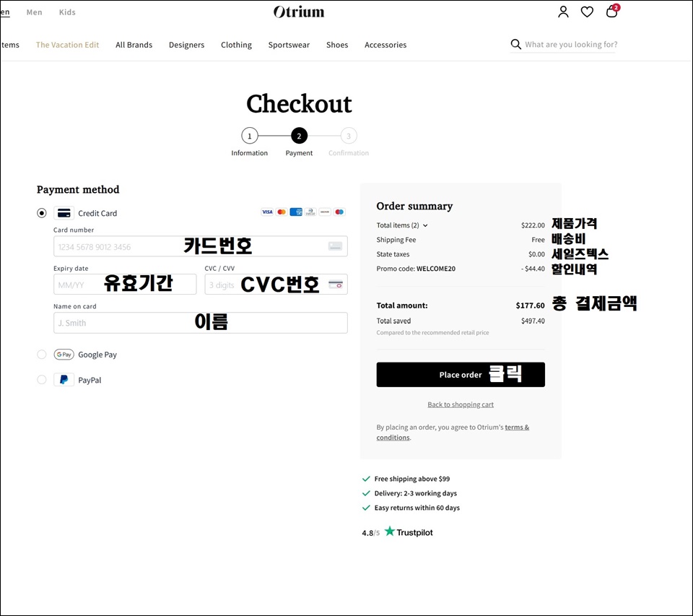Open the All Brands menu
Screen dimensions: 693x616
point(134,45)
